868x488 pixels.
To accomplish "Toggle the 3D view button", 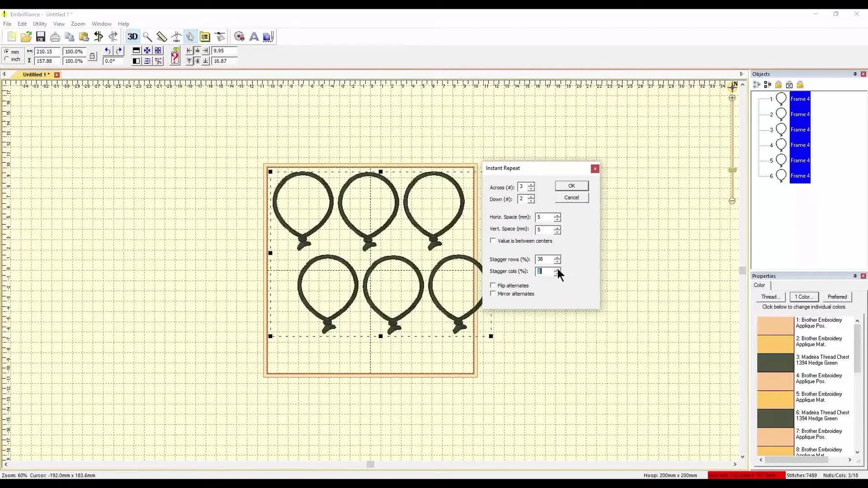I will [x=132, y=37].
